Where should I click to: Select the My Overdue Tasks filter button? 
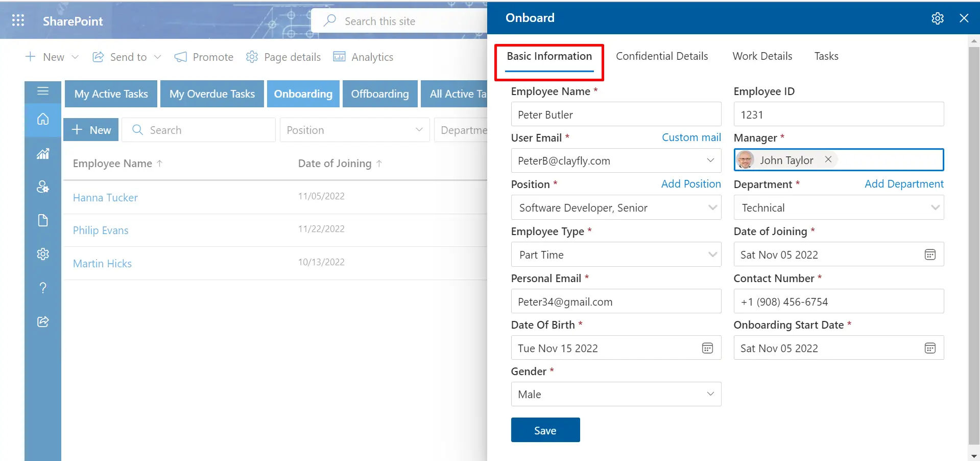211,94
